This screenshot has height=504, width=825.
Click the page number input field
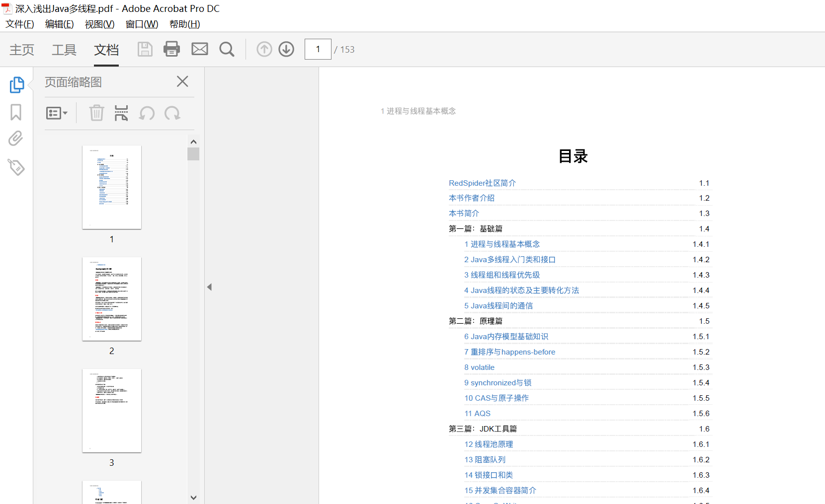pos(318,49)
